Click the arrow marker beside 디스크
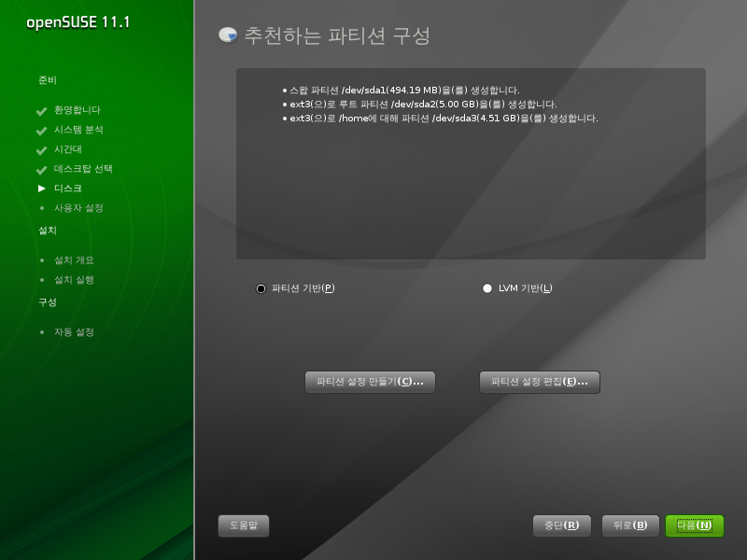Screen dimensions: 747x560 (42, 189)
